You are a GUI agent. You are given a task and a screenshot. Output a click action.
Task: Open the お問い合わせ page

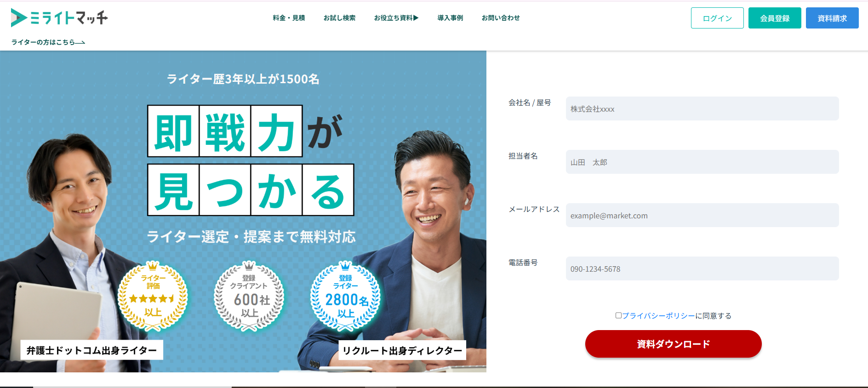[501, 18]
